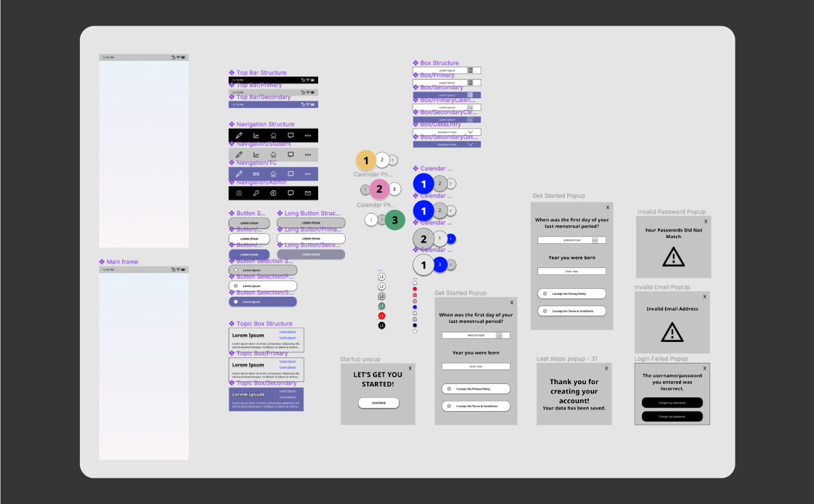
Task: Click the pencil icon in gray Navigation/Student bar
Action: 239,154
